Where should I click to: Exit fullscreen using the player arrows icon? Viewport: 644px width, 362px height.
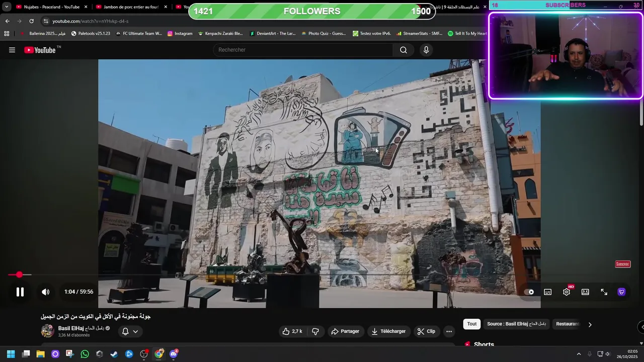[x=604, y=292]
